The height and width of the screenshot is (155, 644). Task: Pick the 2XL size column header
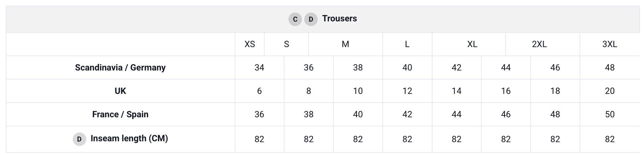(x=539, y=44)
